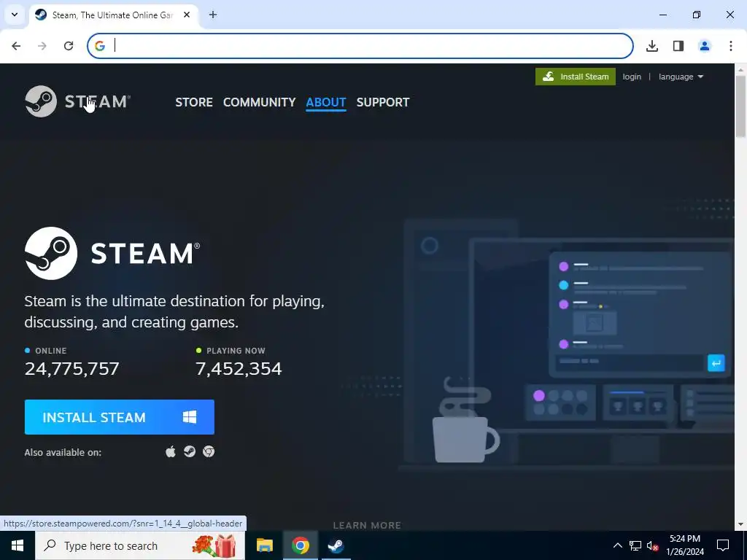The width and height of the screenshot is (747, 560).
Task: Click the LEARN MORE link
Action: 367,525
